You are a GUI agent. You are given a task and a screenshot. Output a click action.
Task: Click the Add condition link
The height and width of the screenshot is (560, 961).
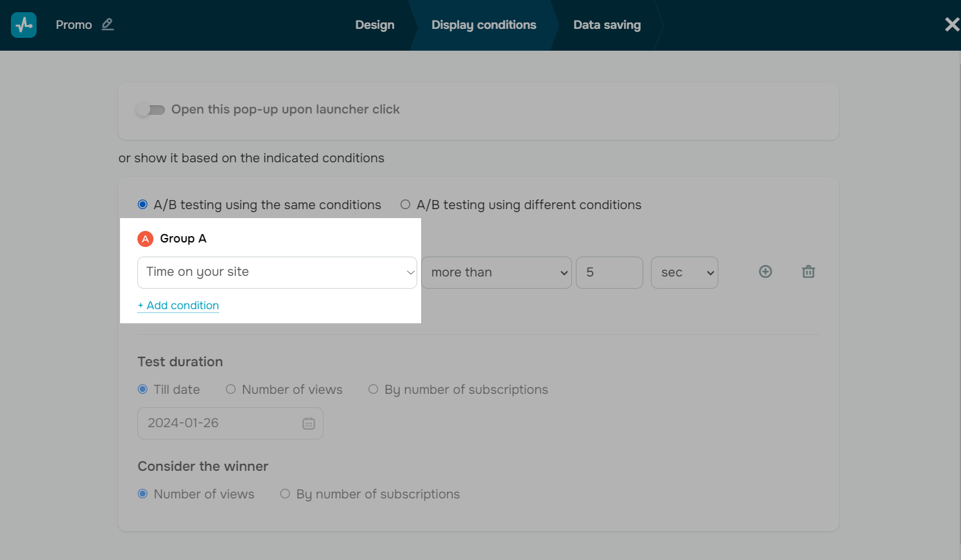point(178,305)
